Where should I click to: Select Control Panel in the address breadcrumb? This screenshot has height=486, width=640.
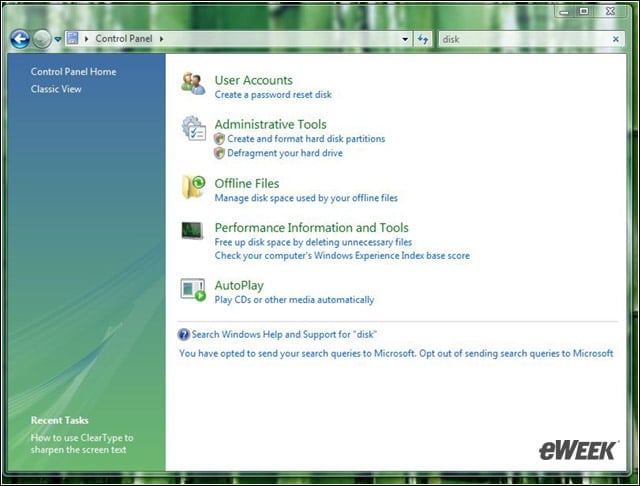tap(124, 39)
